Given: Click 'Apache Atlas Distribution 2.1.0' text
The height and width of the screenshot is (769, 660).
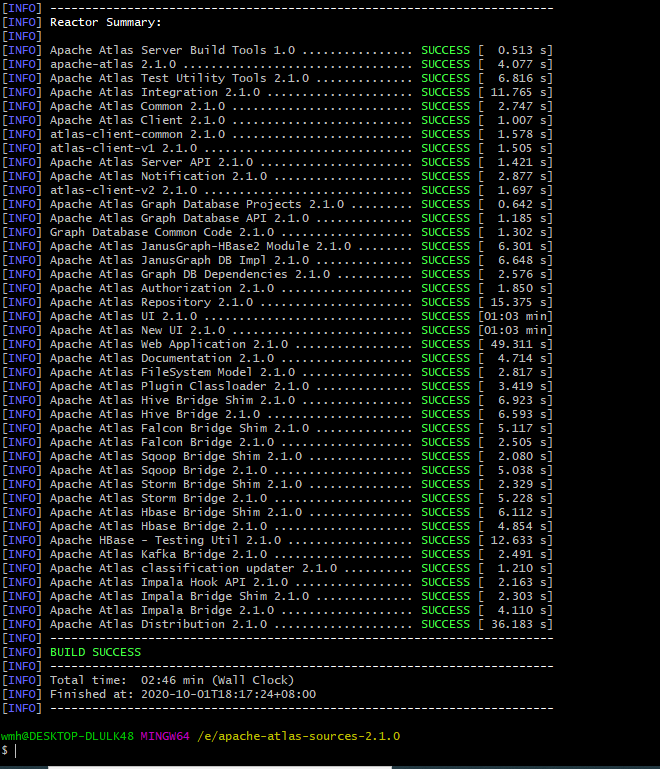Looking at the screenshot, I should point(158,624).
